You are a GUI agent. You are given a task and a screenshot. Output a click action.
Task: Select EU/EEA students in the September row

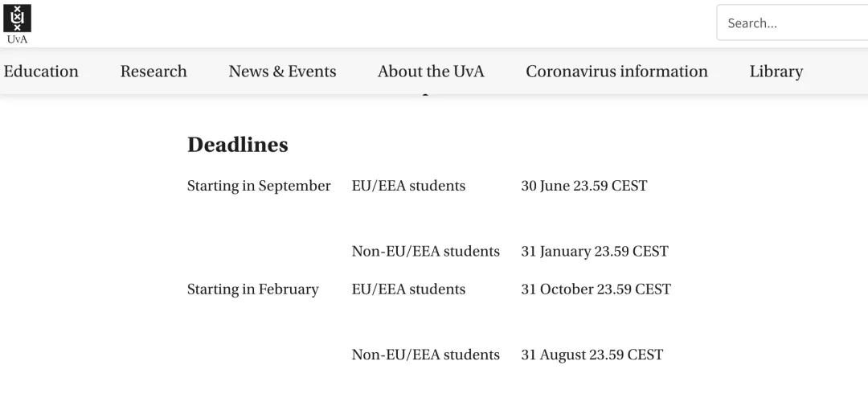click(x=408, y=186)
